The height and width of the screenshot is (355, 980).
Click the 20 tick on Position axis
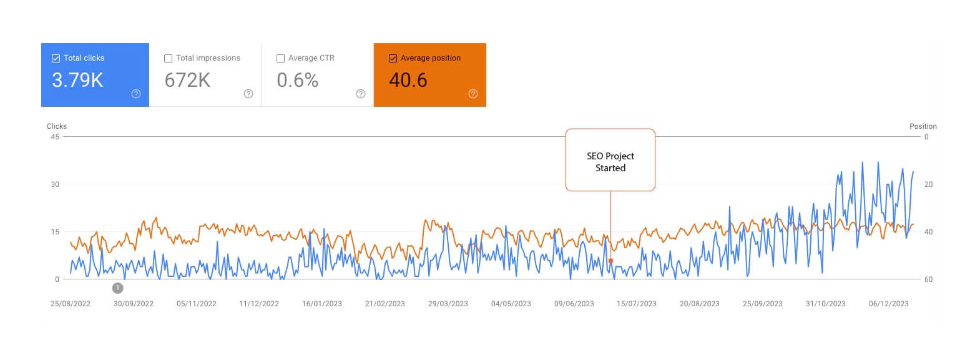click(x=928, y=184)
